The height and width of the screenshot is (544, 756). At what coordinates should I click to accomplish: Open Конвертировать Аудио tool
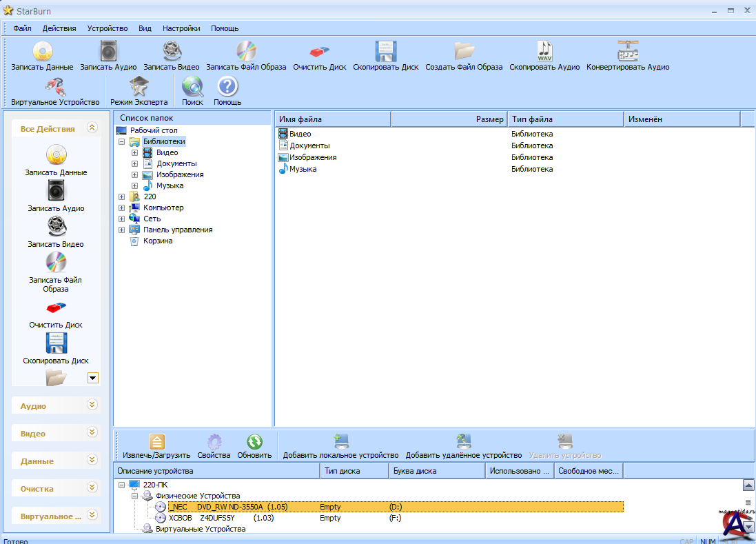point(627,54)
